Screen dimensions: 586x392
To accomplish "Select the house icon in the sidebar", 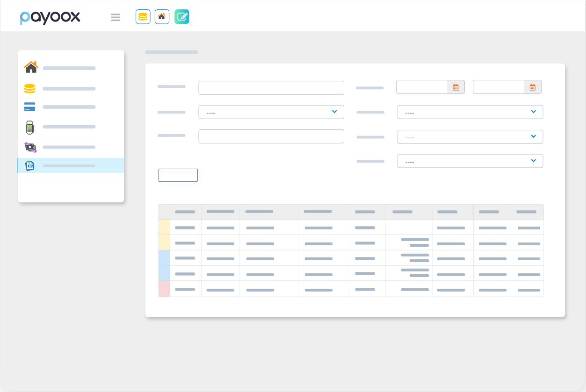I will (31, 67).
